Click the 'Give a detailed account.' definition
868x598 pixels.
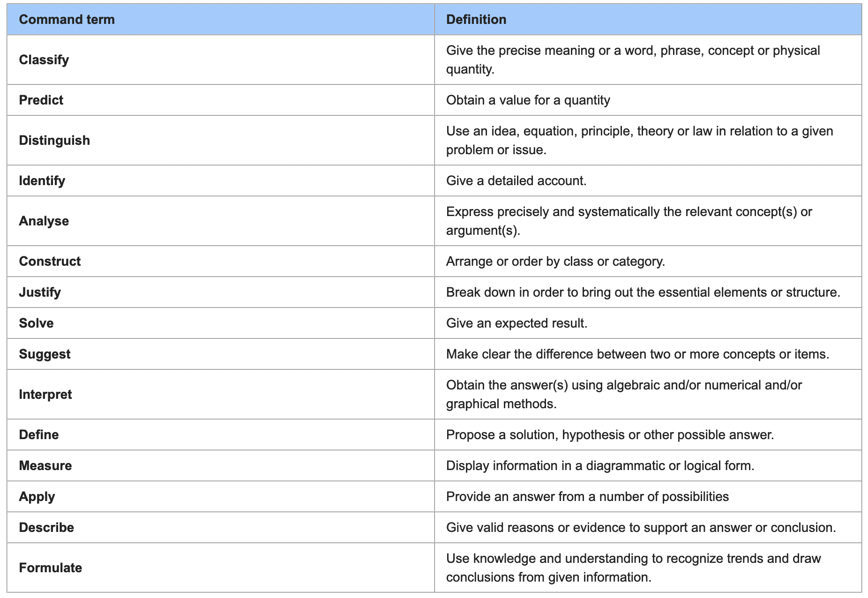coord(516,181)
